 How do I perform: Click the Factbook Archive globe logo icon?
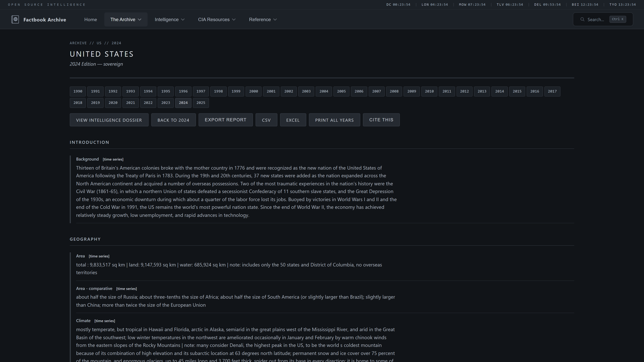(x=15, y=19)
